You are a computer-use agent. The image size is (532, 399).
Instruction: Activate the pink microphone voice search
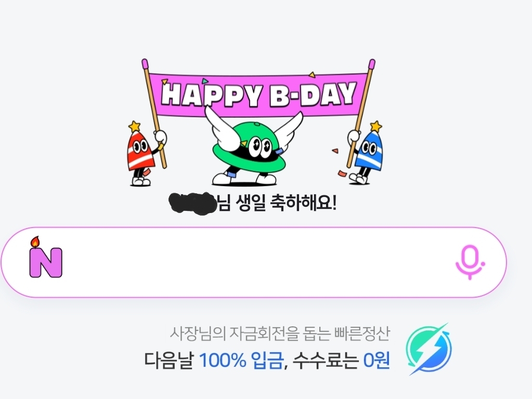470,262
